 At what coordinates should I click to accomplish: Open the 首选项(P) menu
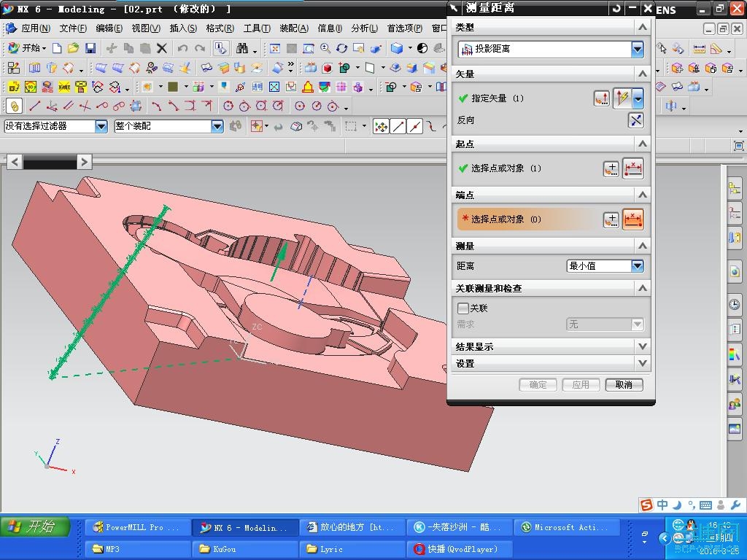404,28
